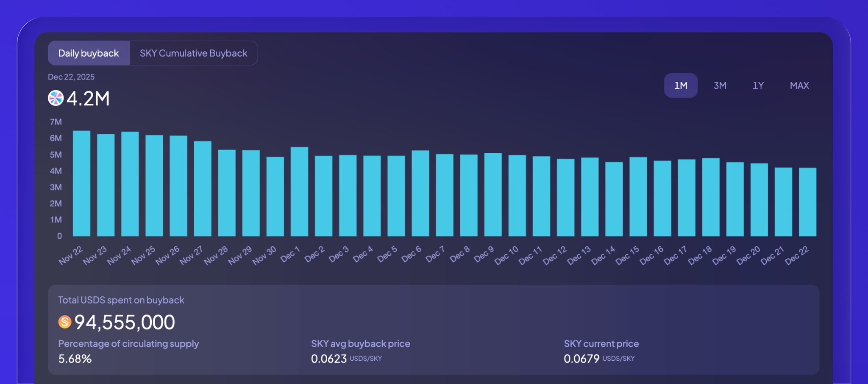Click the "2M" y-axis label
The height and width of the screenshot is (384, 868).
click(x=56, y=203)
